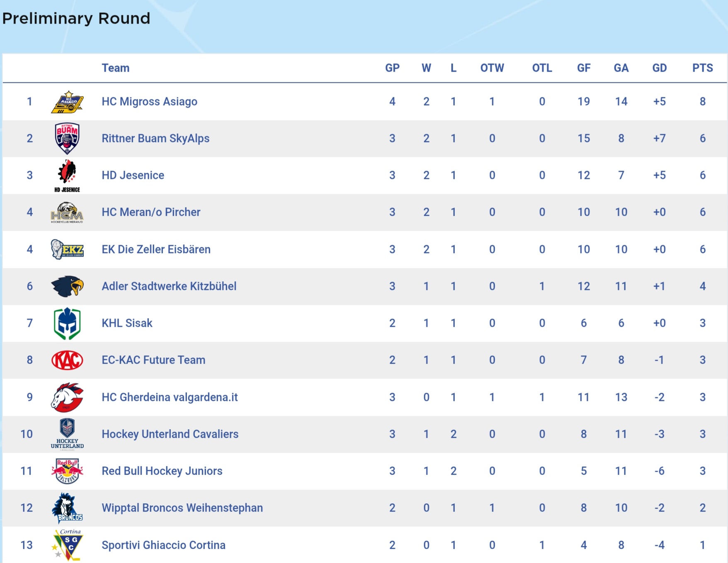Click the KHL Sisak knight helmet logo

pyautogui.click(x=67, y=324)
